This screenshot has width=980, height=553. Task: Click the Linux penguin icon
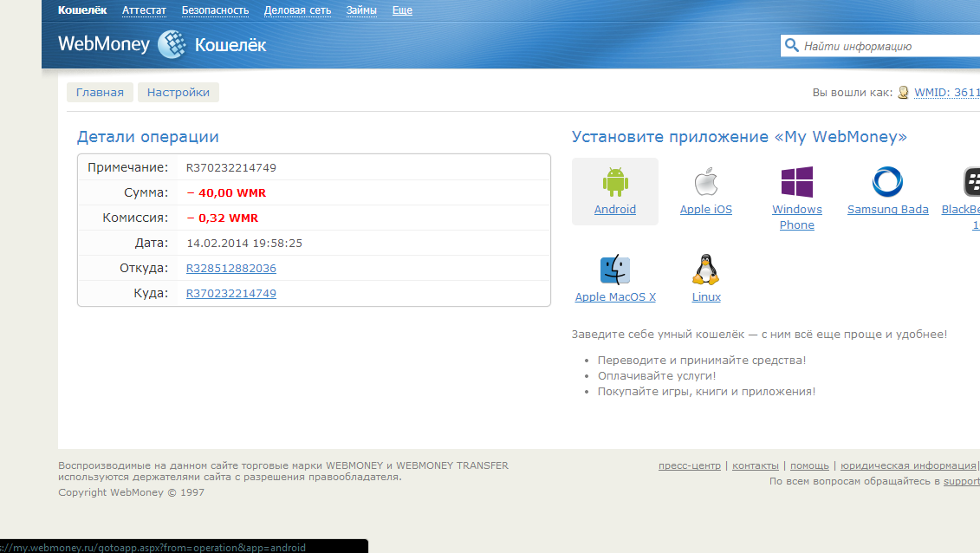click(706, 270)
